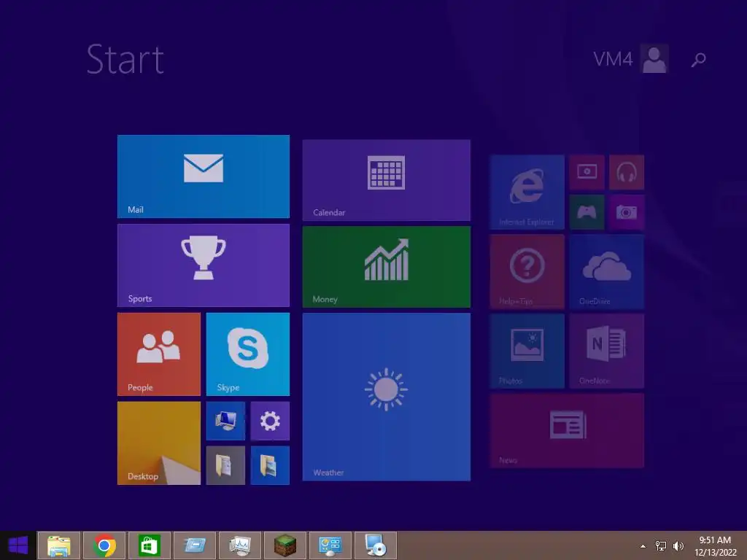Screen dimensions: 747x560
Task: Open the This PC small tile
Action: (226, 421)
